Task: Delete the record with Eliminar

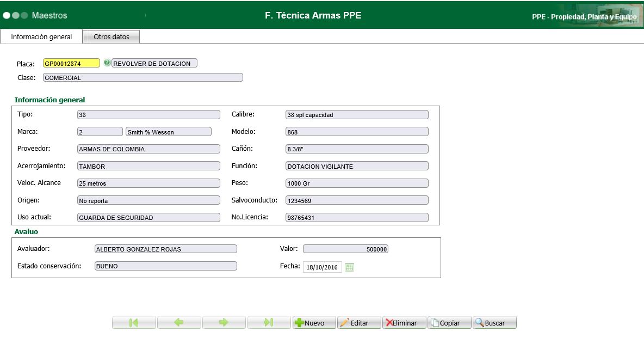Action: point(404,323)
